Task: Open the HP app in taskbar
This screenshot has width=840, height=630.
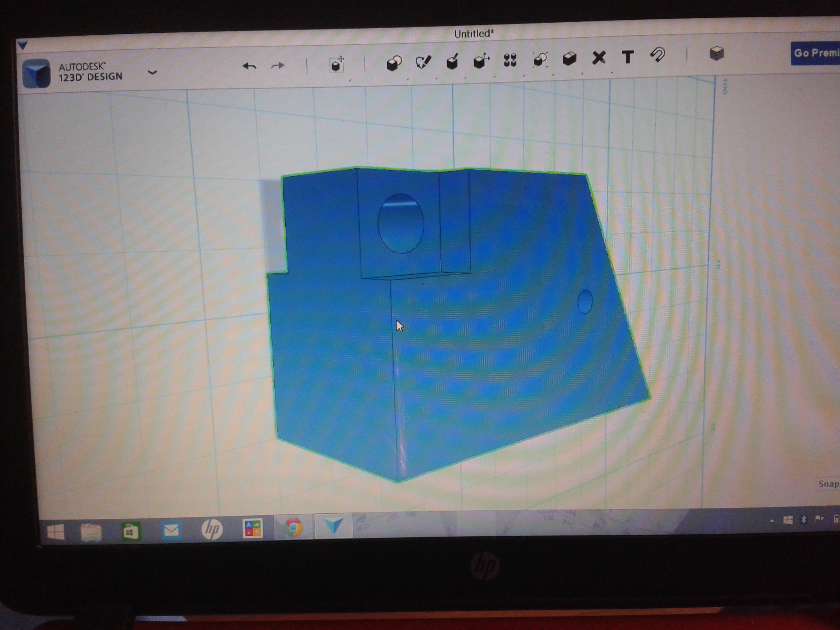Action: coord(212,529)
